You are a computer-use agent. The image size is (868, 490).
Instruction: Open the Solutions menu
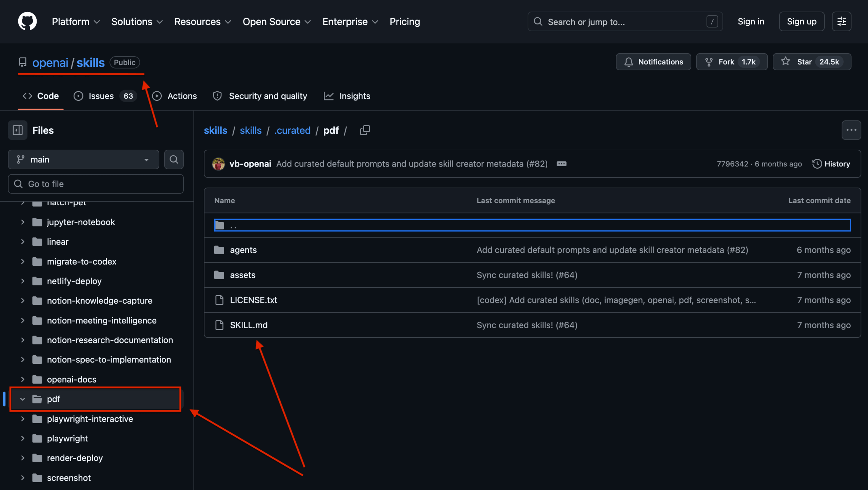(137, 22)
